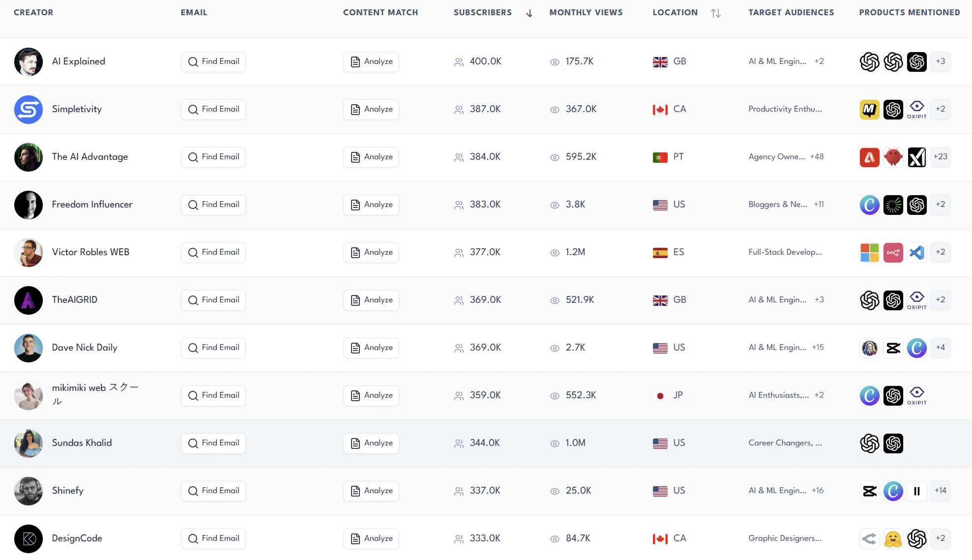The width and height of the screenshot is (972, 560).
Task: Click hugging face emoji icon in DesignCode row
Action: click(893, 539)
